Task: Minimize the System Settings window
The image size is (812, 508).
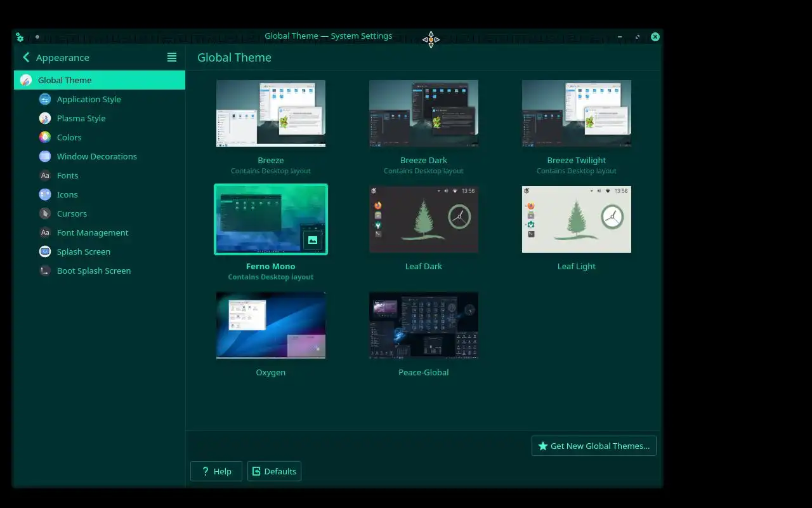Action: click(620, 37)
